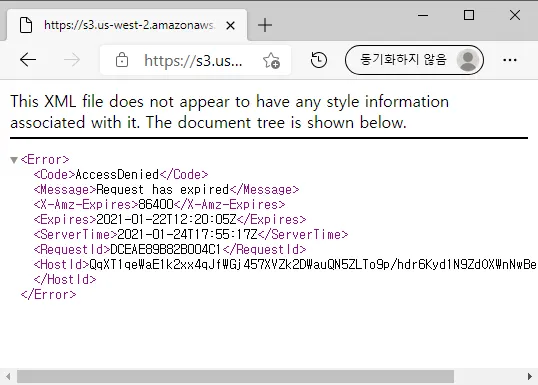The width and height of the screenshot is (538, 385).
Task: Open a new browser tab
Action: [x=265, y=25]
